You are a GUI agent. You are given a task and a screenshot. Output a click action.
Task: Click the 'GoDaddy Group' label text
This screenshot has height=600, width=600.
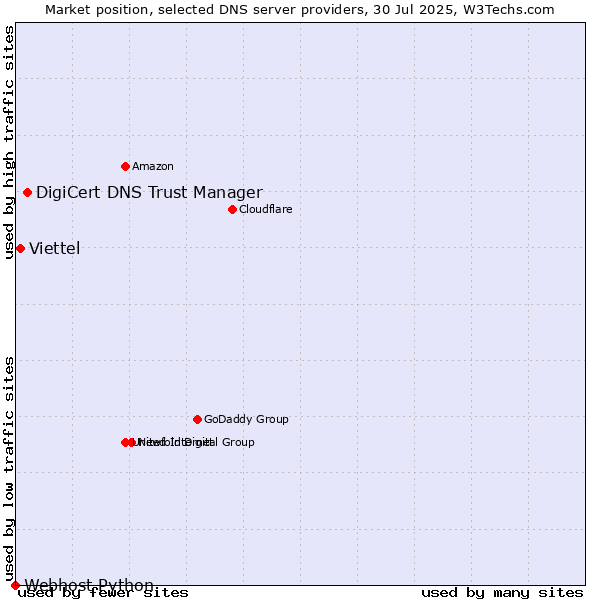246,419
